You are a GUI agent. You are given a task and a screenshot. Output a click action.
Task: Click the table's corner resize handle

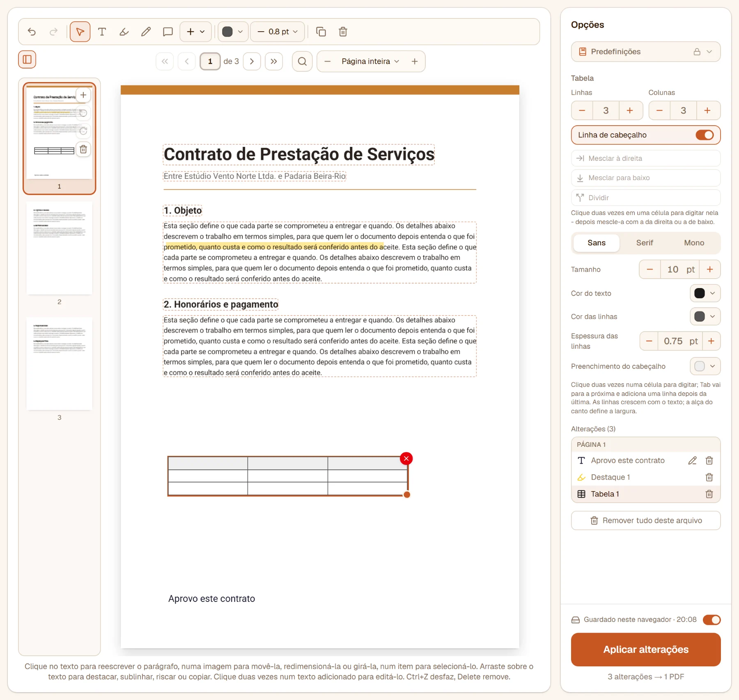click(407, 495)
